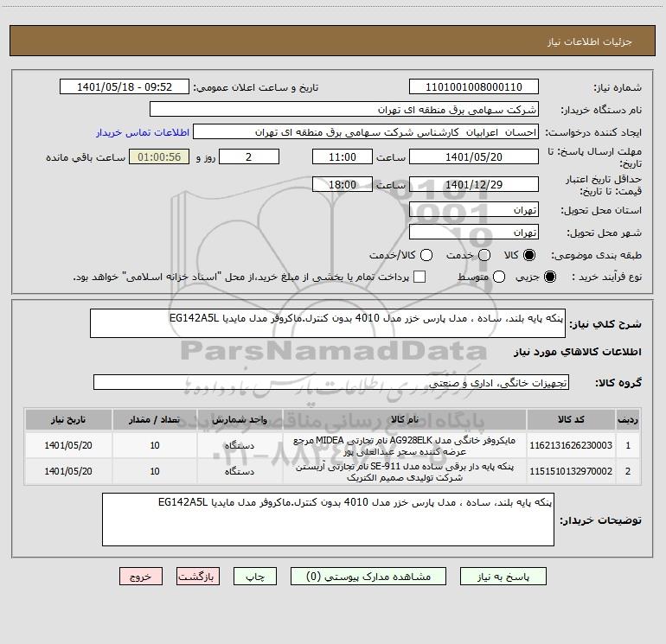Toggle the اسناد خزانه اسلامی payment checkbox
666x644 pixels.
click(419, 277)
